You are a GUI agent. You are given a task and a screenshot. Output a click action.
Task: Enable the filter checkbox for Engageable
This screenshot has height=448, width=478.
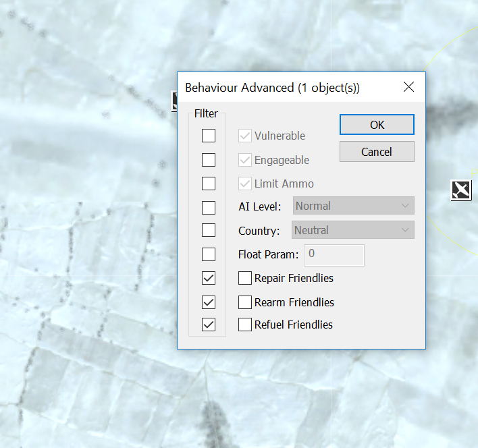(x=209, y=160)
